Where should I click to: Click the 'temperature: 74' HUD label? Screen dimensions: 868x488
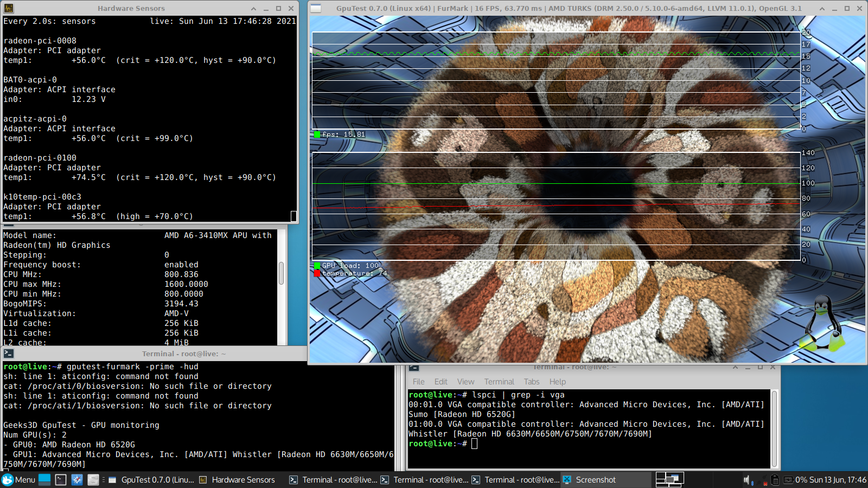354,273
